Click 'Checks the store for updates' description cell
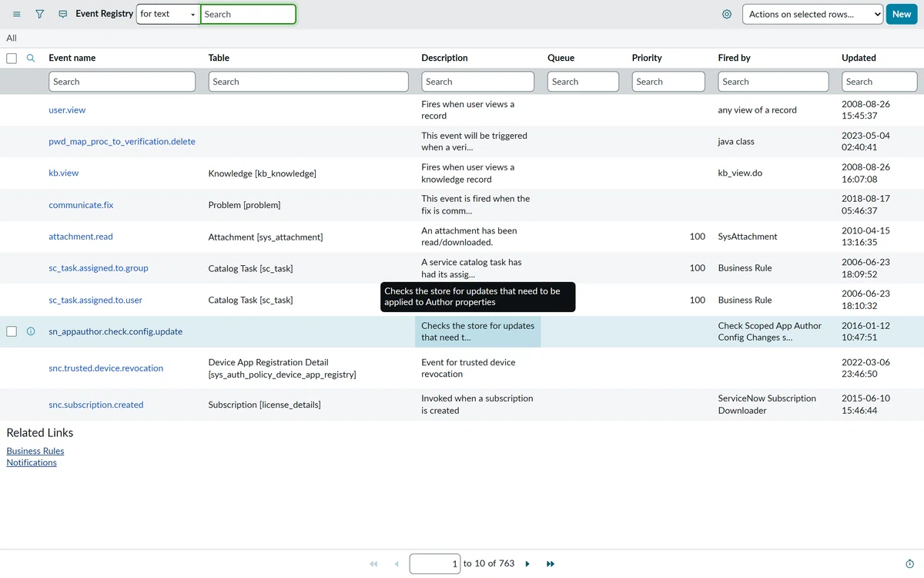Image resolution: width=924 pixels, height=578 pixels. 477,331
